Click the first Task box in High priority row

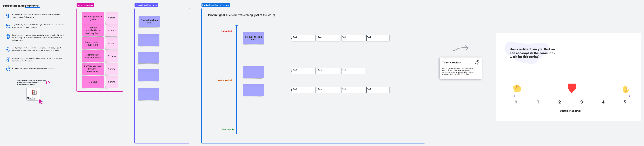(304, 38)
